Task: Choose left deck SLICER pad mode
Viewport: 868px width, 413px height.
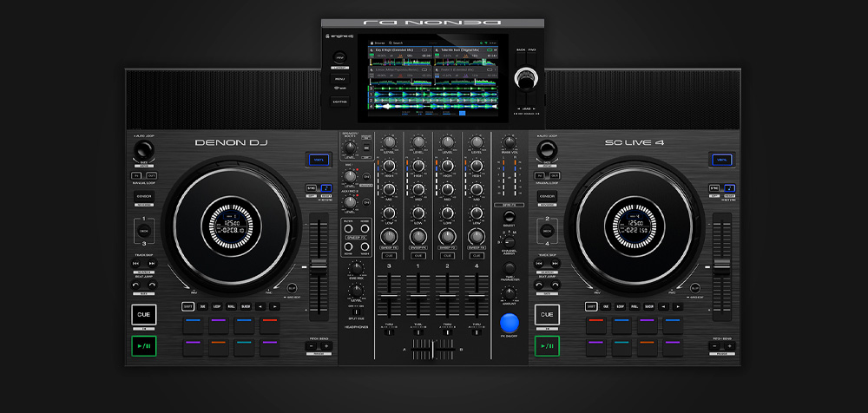Action: [246, 306]
